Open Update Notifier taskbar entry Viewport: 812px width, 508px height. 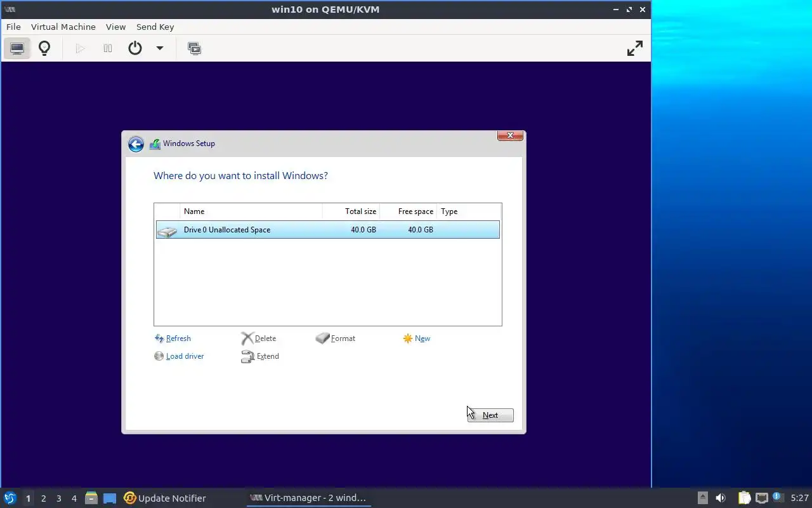(165, 498)
